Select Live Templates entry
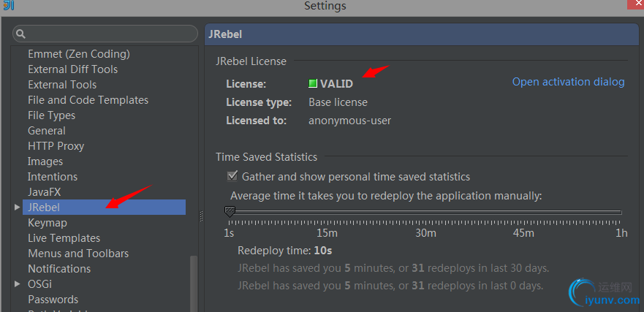The image size is (644, 312). pos(64,238)
